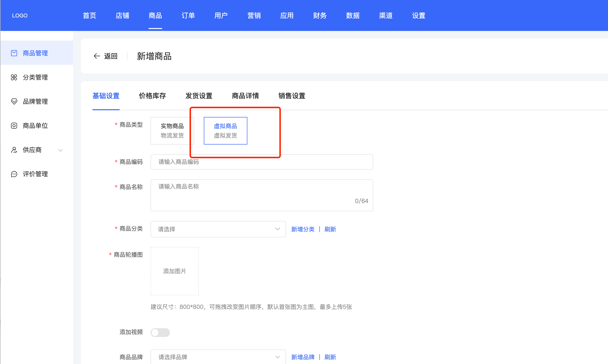Enable the 添加视频 toggle switch
The height and width of the screenshot is (364, 608).
[160, 332]
